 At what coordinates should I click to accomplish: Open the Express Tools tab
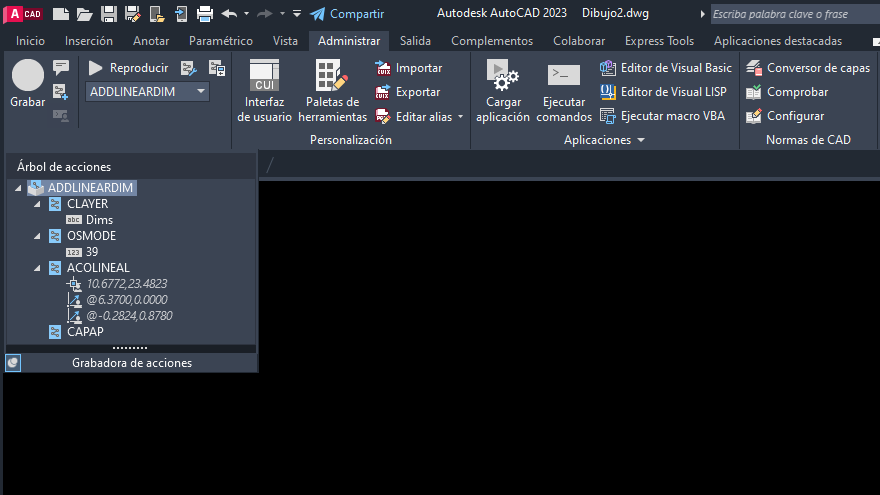coord(659,41)
